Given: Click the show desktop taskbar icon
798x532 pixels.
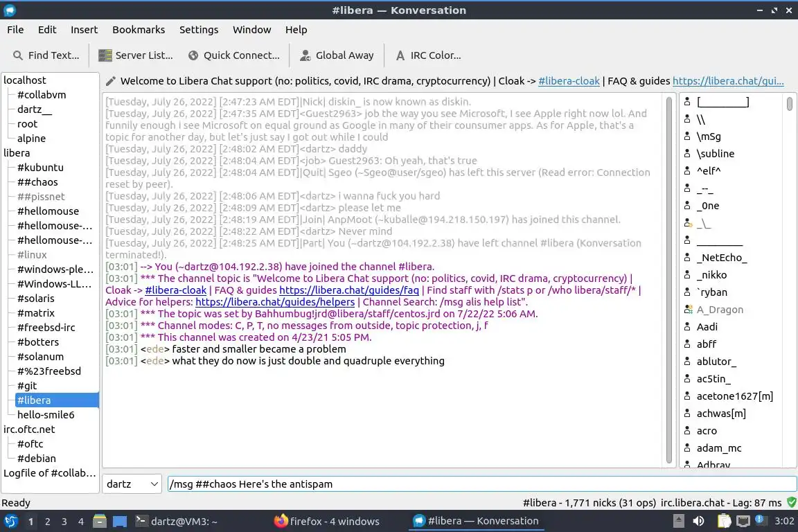Looking at the screenshot, I should point(120,521).
